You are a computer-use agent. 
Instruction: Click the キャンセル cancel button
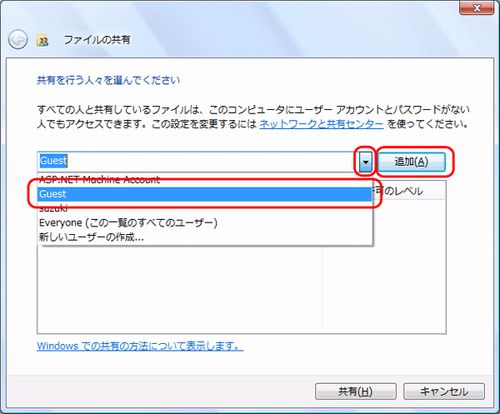444,391
